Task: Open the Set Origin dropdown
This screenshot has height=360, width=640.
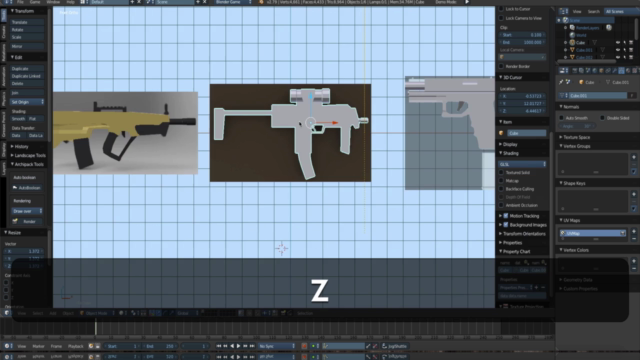Action: [27, 102]
